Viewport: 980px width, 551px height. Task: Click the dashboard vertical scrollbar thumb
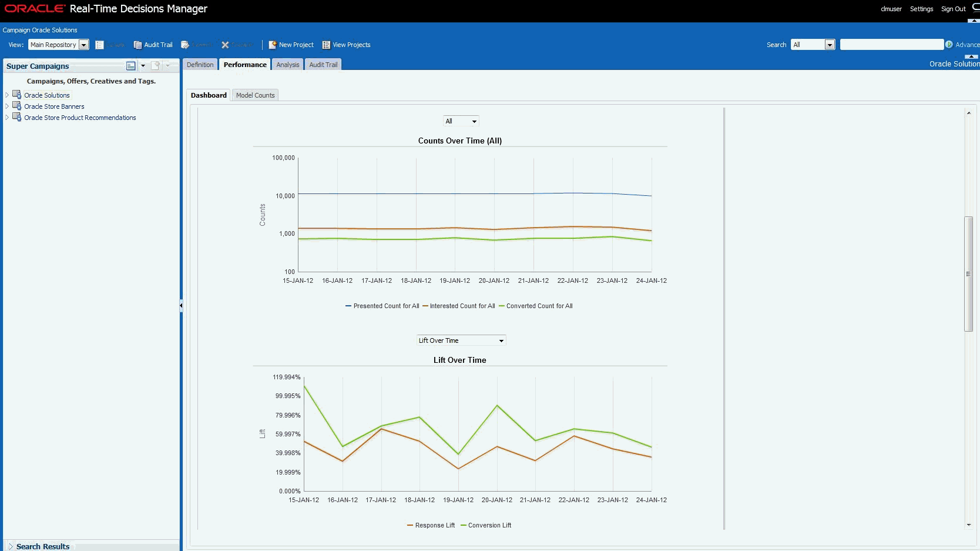pyautogui.click(x=969, y=274)
